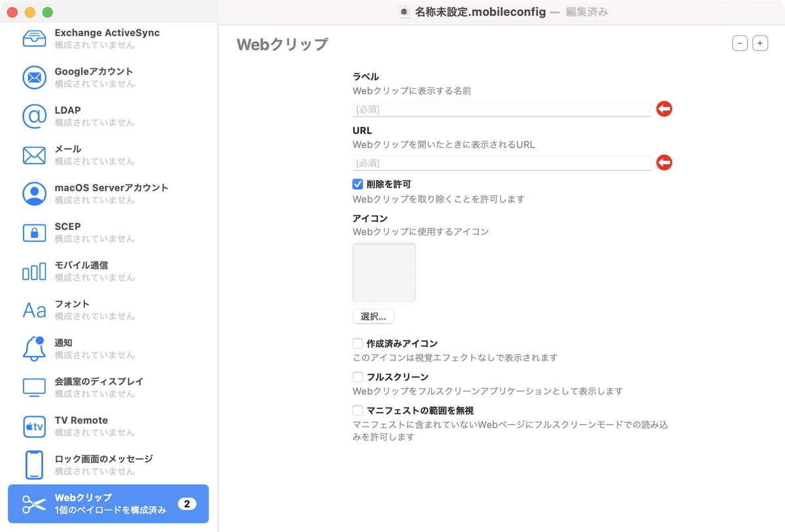Image resolution: width=785 pixels, height=532 pixels.
Task: Click the アイコン section label
Action: click(x=370, y=218)
